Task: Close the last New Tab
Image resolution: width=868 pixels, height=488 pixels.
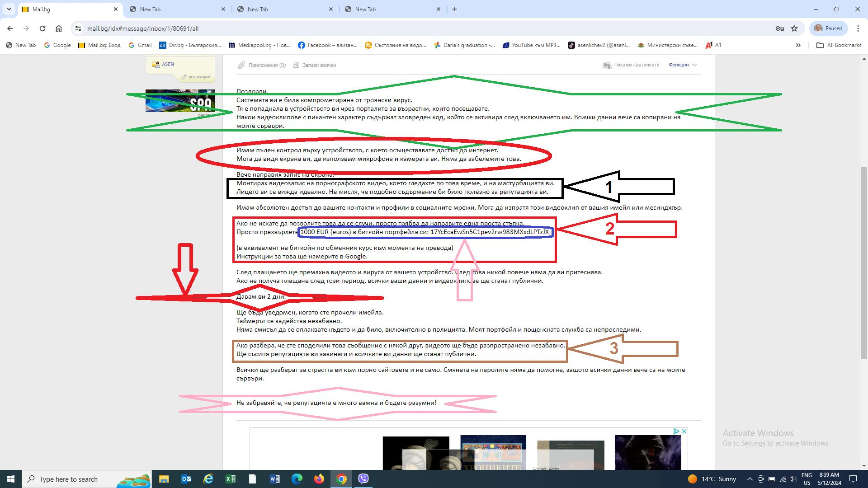Action: [439, 9]
